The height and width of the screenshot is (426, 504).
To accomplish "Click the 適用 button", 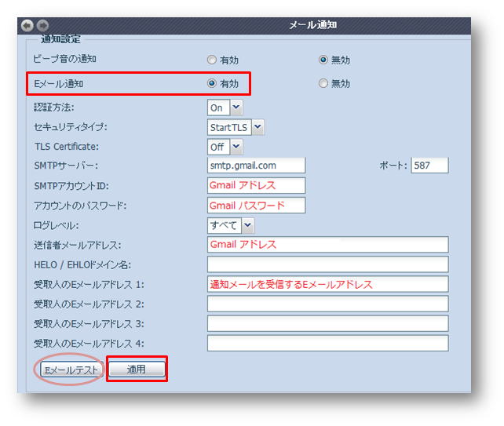I will [x=137, y=370].
